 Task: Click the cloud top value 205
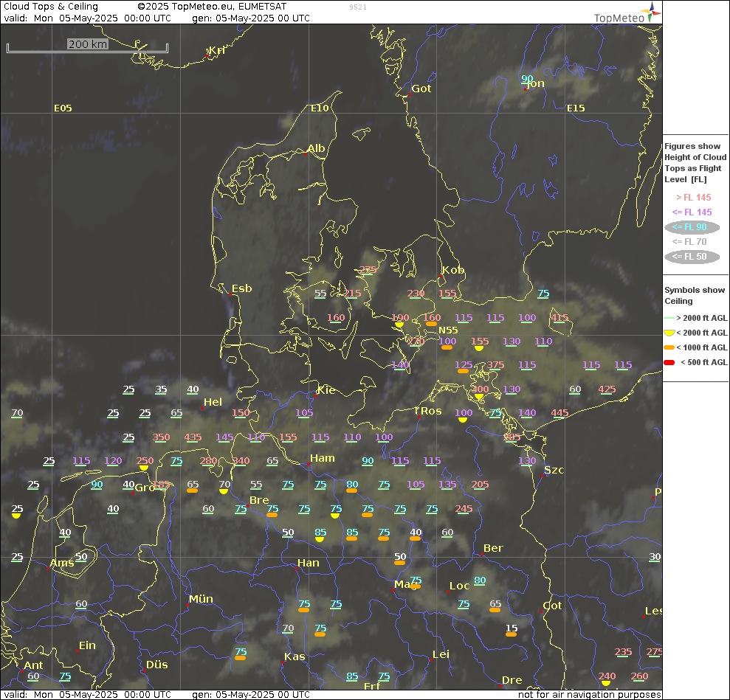480,484
